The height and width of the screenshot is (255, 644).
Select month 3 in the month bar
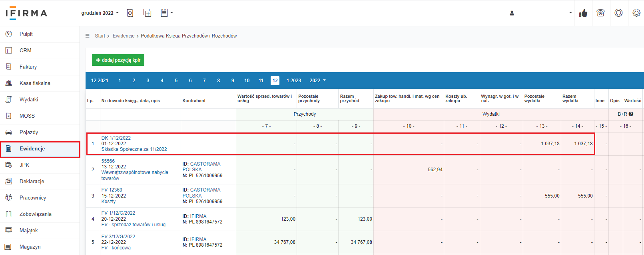point(148,81)
